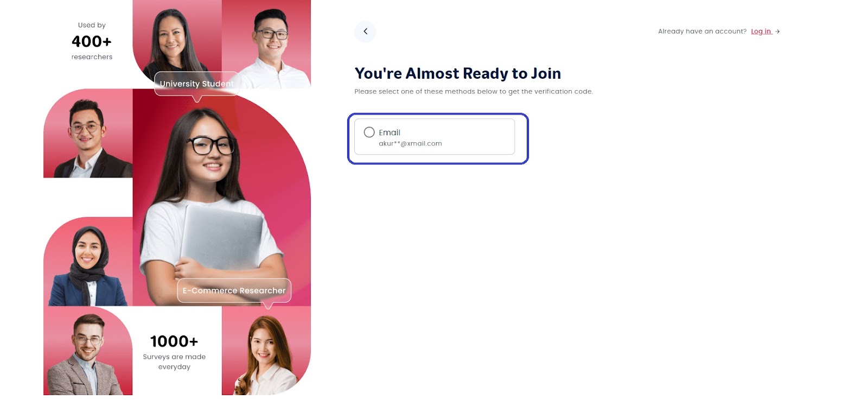The width and height of the screenshot is (868, 406).
Task: Click the E-Commerce Researcher speech bubble label
Action: 234,290
